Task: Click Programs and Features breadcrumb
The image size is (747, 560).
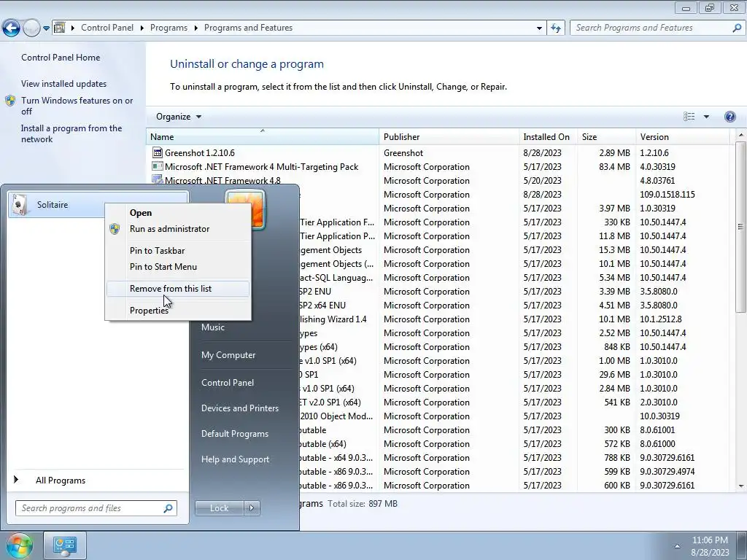Action: coord(248,28)
